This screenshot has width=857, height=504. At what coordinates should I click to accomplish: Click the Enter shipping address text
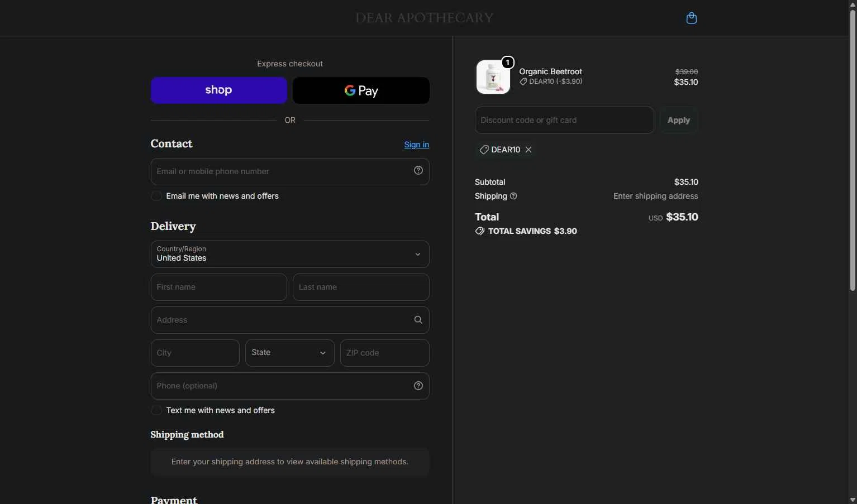pyautogui.click(x=656, y=196)
